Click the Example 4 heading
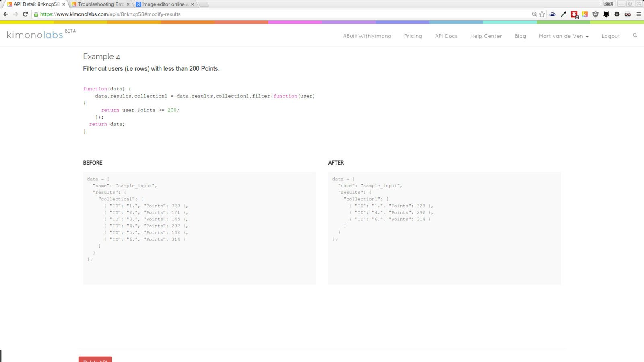The height and width of the screenshot is (362, 644). [x=101, y=57]
